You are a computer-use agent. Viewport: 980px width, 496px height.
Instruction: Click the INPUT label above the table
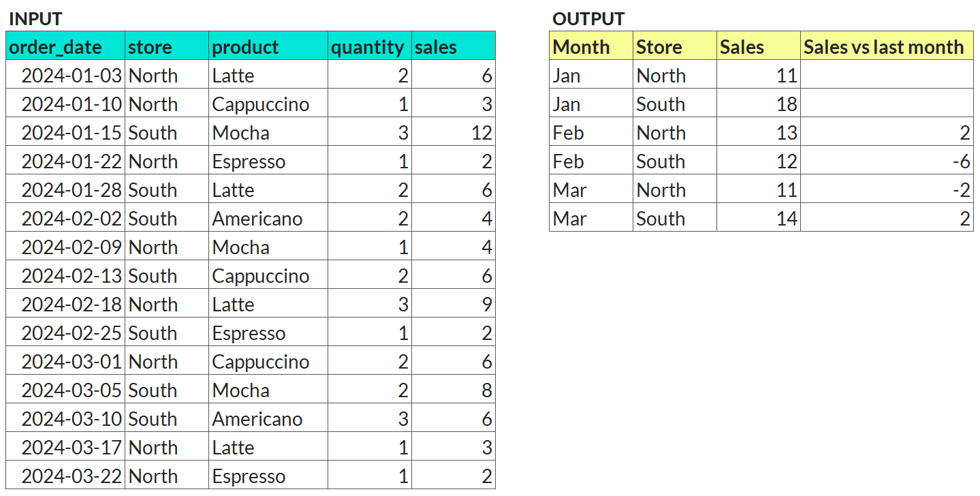coord(35,18)
